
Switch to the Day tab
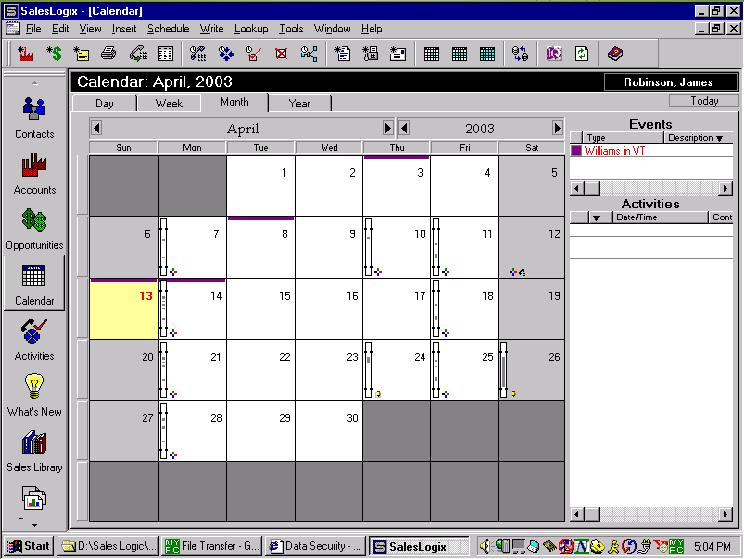104,103
